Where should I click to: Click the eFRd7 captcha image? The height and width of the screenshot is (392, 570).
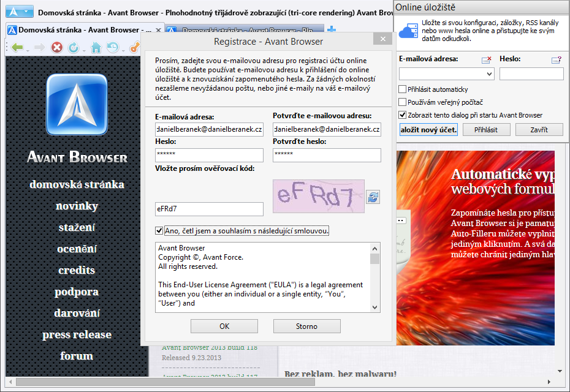[319, 196]
